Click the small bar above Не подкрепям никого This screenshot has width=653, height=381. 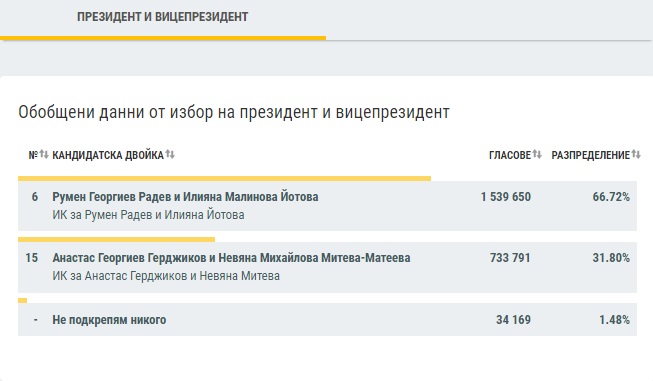pyautogui.click(x=22, y=300)
